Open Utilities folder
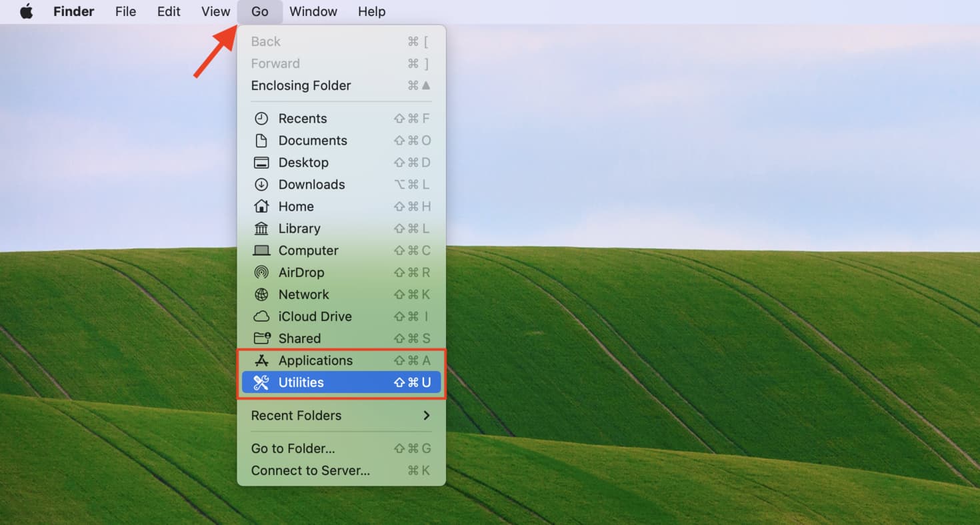This screenshot has width=980, height=525. (x=341, y=382)
